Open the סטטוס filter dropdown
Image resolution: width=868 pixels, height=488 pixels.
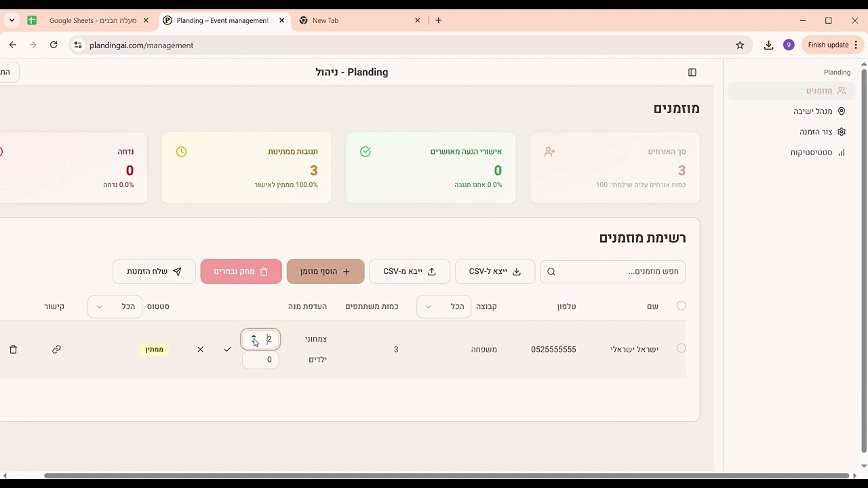115,307
